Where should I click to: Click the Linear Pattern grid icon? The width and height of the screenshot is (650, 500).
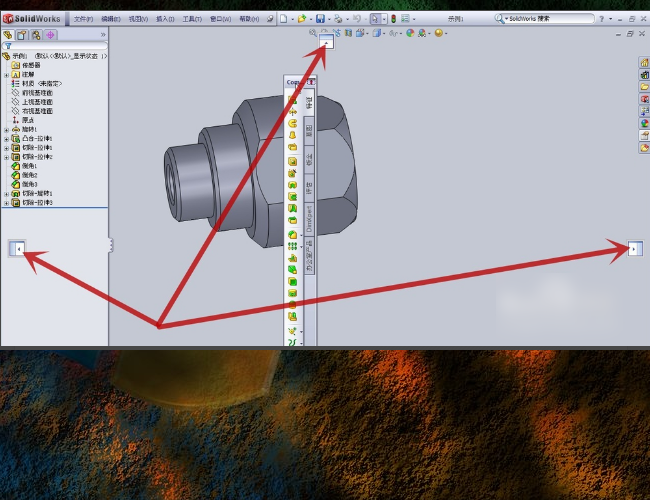[293, 246]
